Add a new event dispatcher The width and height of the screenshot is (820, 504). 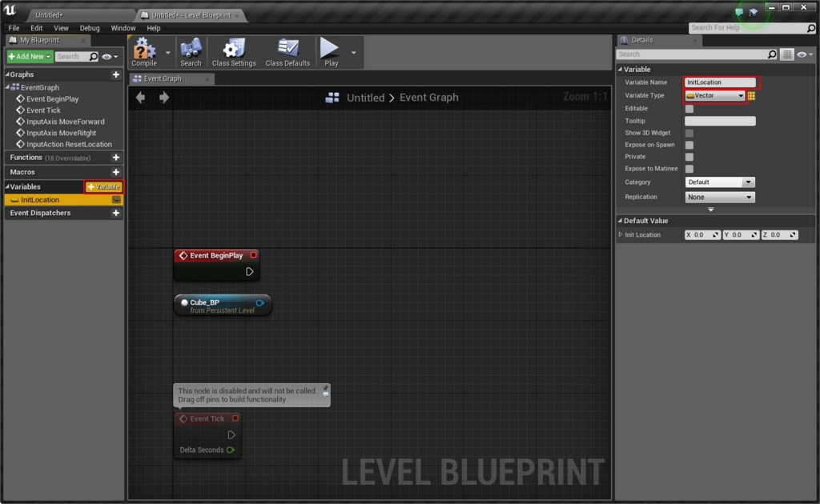pyautogui.click(x=116, y=213)
